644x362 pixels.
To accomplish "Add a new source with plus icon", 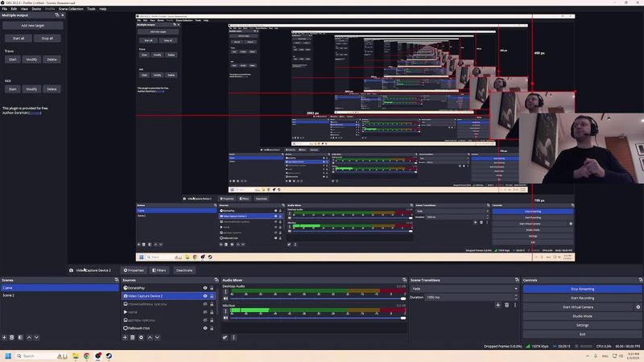I will (126, 338).
